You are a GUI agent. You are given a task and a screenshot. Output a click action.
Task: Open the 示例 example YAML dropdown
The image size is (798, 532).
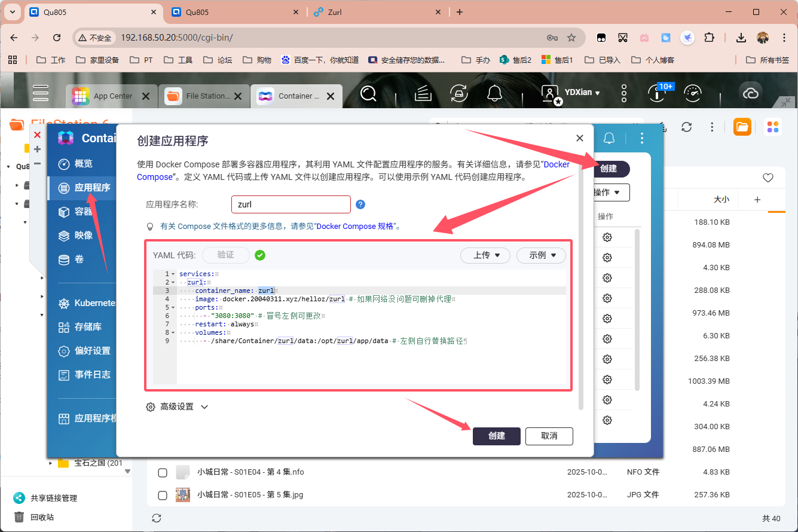point(541,255)
